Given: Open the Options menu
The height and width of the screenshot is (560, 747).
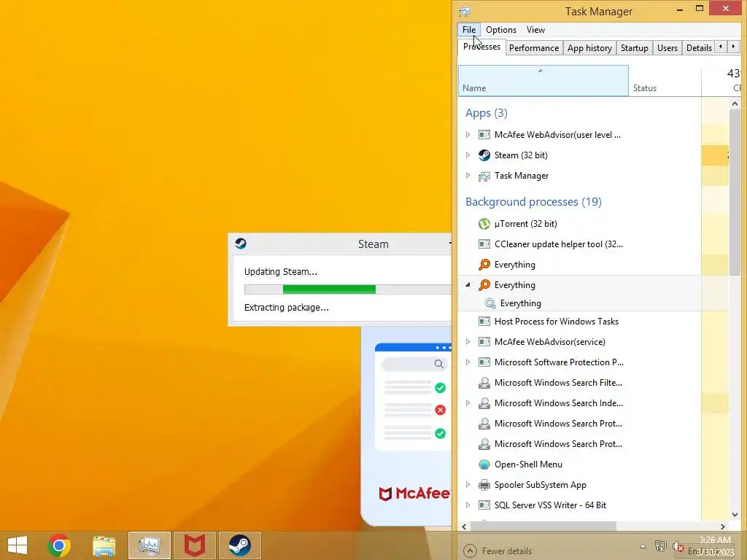Looking at the screenshot, I should (500, 29).
